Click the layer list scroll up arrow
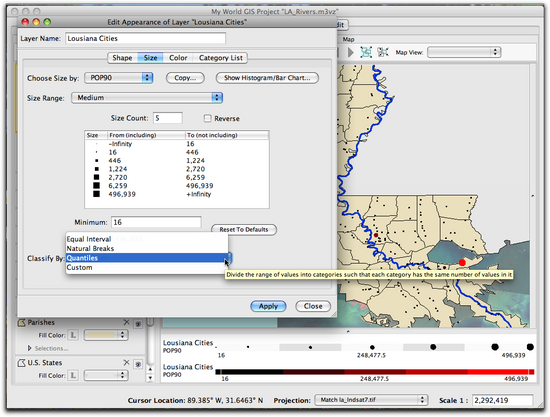The image size is (550, 417). [150, 369]
